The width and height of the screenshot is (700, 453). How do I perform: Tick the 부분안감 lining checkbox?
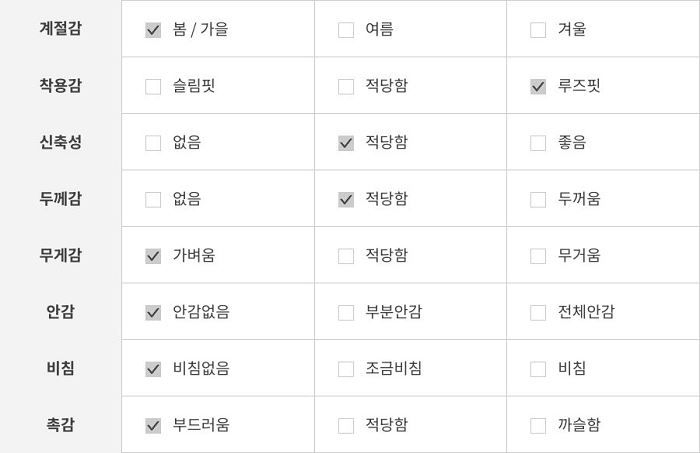(346, 312)
